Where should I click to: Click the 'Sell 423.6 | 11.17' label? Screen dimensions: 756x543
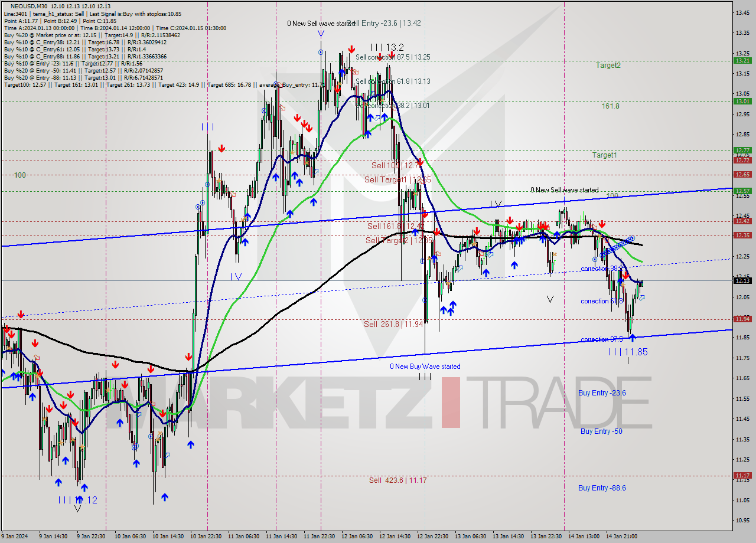(398, 480)
